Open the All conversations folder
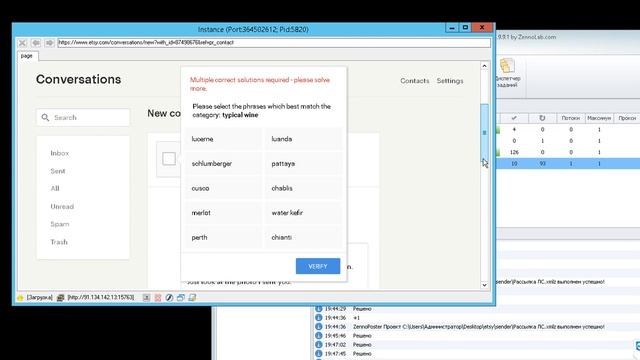 click(x=55, y=189)
